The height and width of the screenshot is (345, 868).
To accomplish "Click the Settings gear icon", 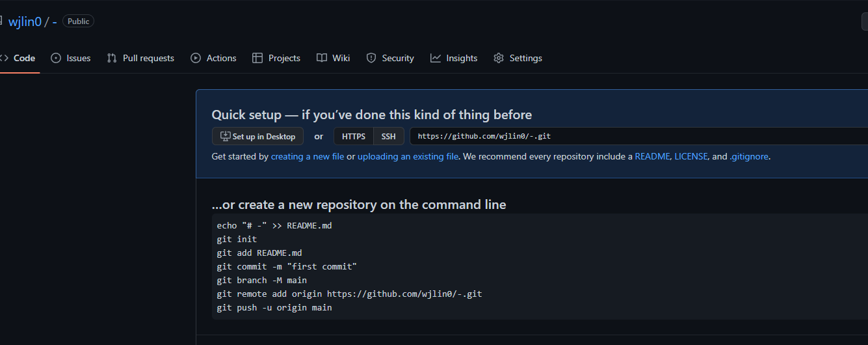I will point(499,58).
